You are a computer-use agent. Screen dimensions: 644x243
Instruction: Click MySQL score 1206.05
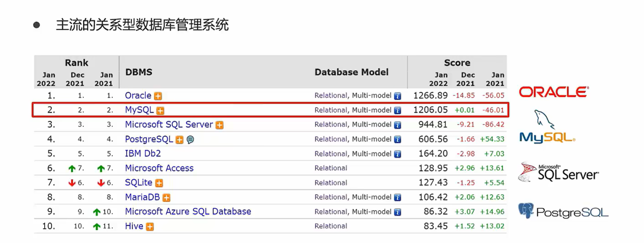tap(430, 110)
